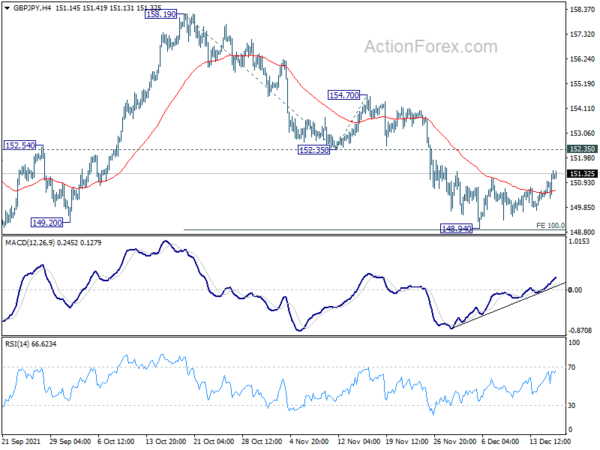Click the RSI 30 level label
Image resolution: width=600 pixels, height=450 pixels.
571,405
